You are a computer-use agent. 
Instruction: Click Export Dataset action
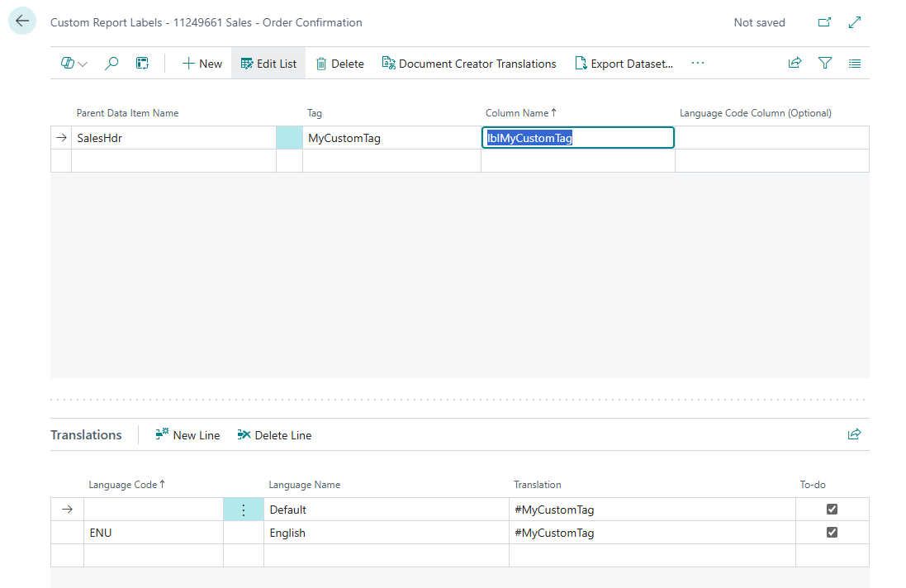tap(624, 64)
